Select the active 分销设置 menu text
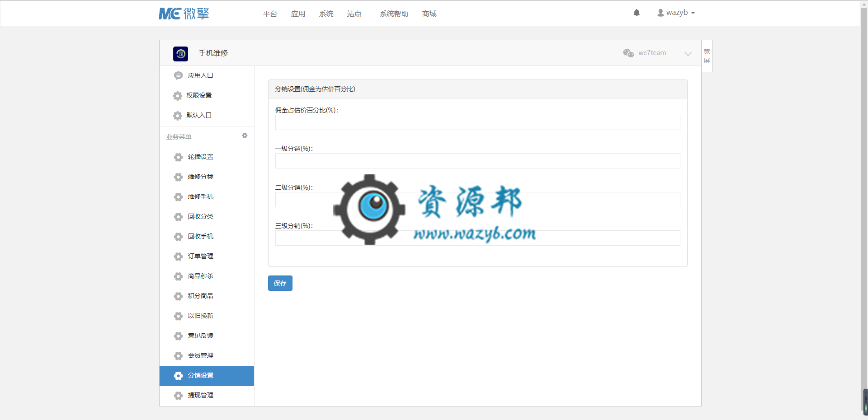868x420 pixels. point(200,376)
